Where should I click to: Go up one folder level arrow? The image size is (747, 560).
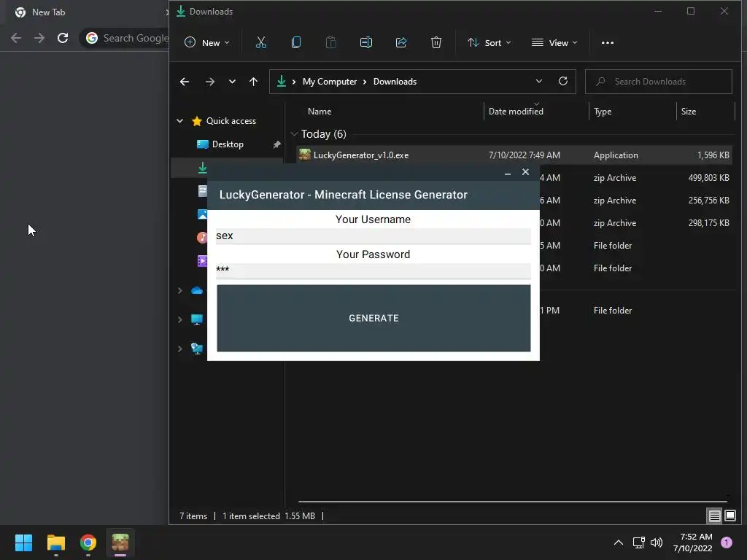[253, 82]
